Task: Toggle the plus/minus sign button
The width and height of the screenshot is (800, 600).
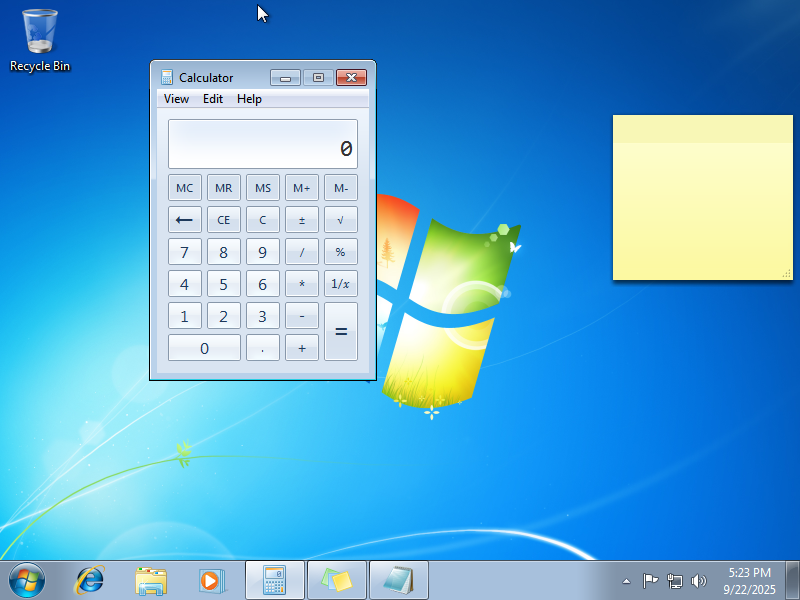Action: point(302,220)
